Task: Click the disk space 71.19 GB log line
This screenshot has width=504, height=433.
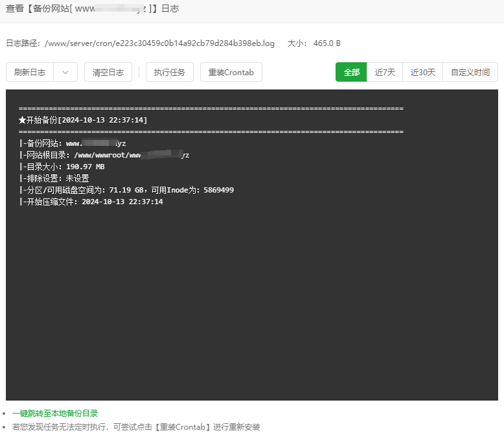Action: 126,190
